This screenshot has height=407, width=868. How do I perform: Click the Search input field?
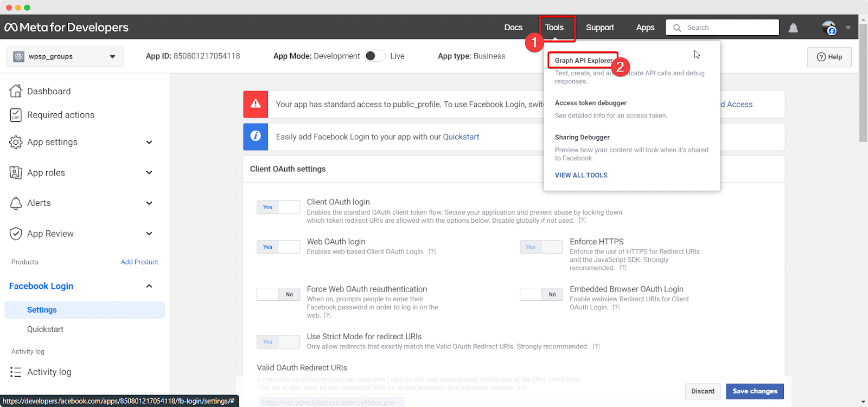point(723,28)
